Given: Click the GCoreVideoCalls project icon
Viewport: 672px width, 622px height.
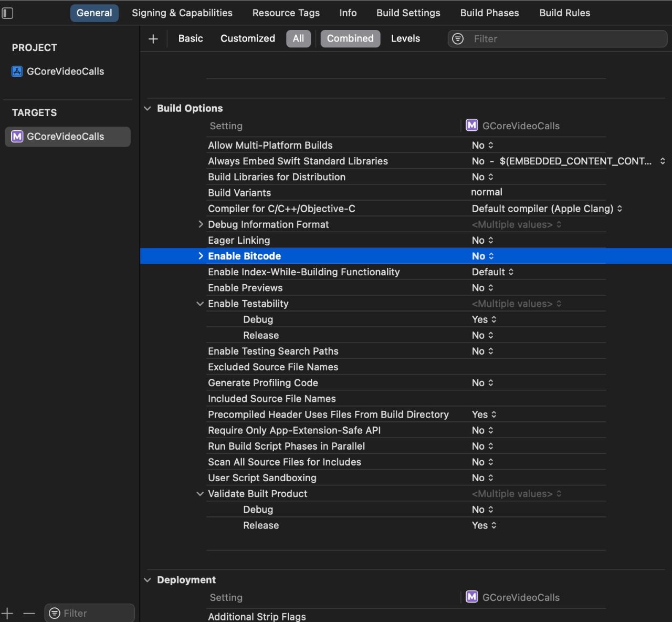Looking at the screenshot, I should tap(17, 71).
